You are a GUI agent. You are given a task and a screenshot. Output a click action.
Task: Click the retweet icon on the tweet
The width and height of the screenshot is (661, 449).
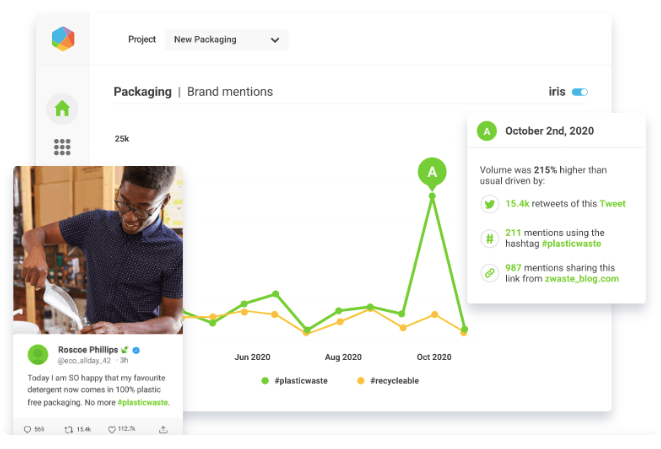[x=68, y=429]
